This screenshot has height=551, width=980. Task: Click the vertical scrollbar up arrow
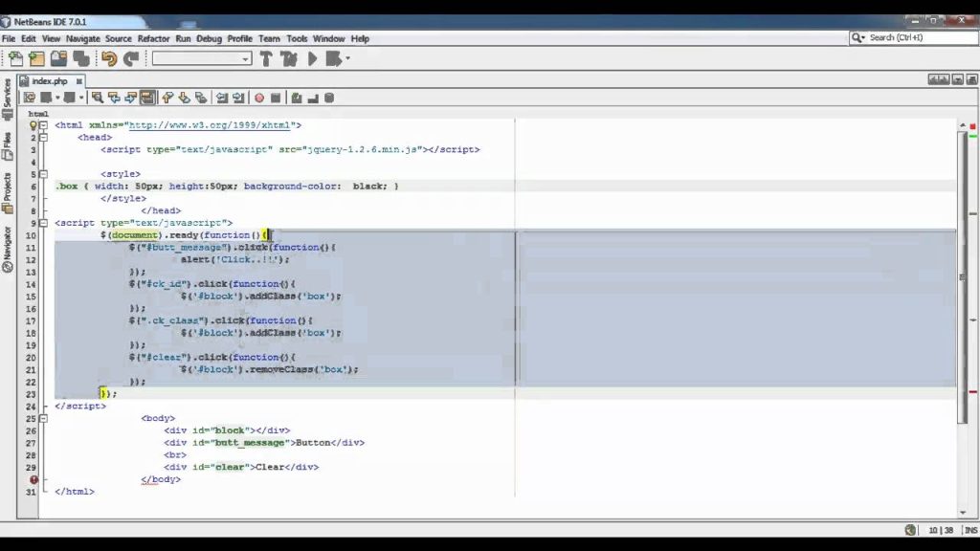click(963, 125)
